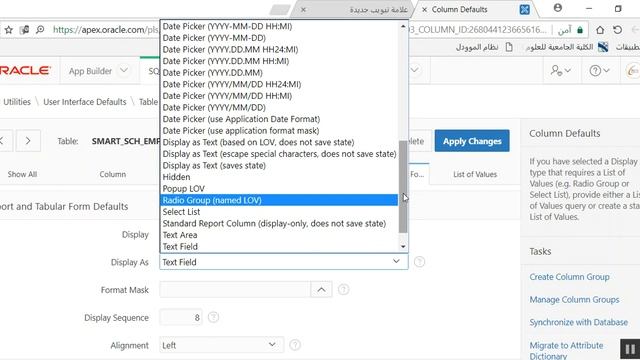Open the Oracle APEX help menu
640x360 pixels.
click(599, 71)
